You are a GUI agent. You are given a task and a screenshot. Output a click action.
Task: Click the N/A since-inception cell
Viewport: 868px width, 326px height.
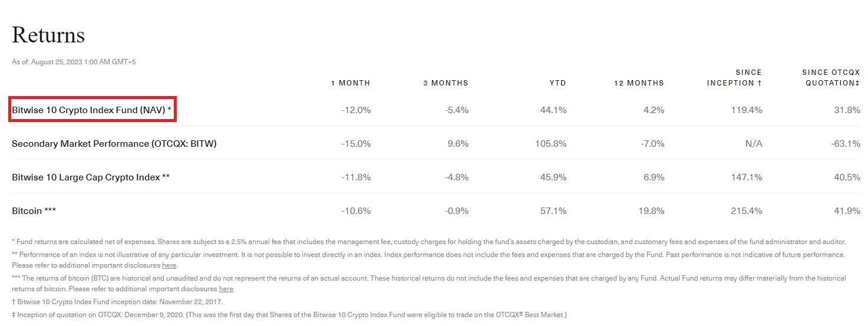tap(753, 143)
